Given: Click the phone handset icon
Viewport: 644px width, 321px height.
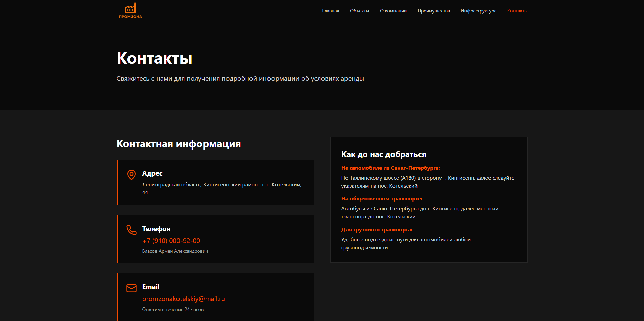Looking at the screenshot, I should tap(132, 230).
